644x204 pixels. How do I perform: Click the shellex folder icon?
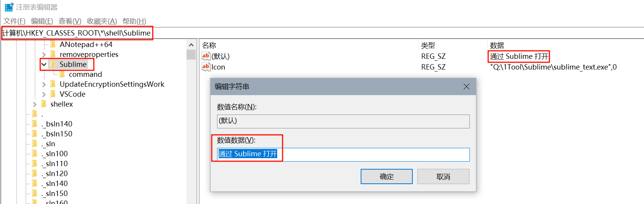click(x=44, y=104)
